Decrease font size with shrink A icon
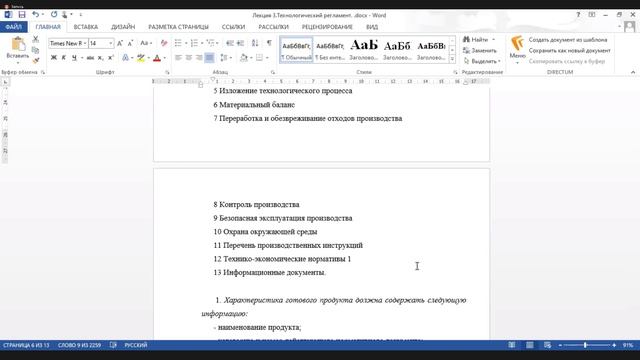This screenshot has height=360, width=640. [130, 43]
